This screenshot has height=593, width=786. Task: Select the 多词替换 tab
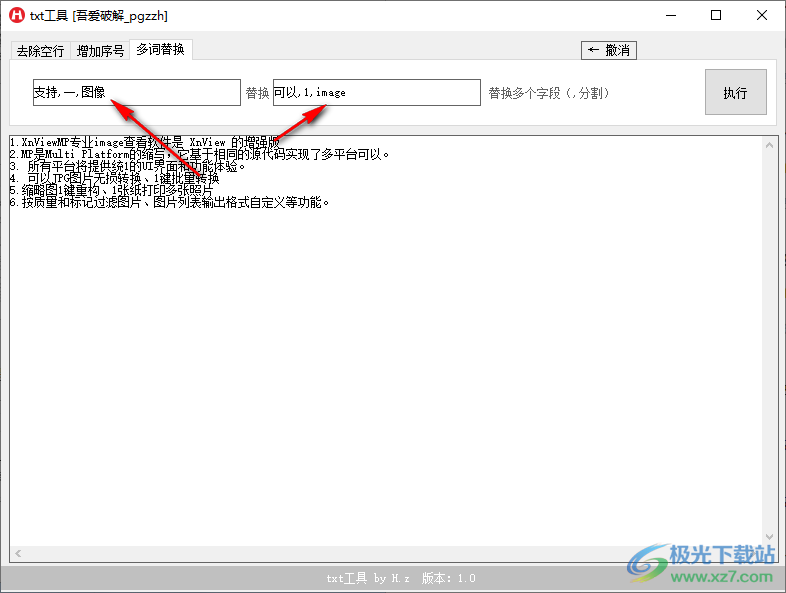[160, 49]
